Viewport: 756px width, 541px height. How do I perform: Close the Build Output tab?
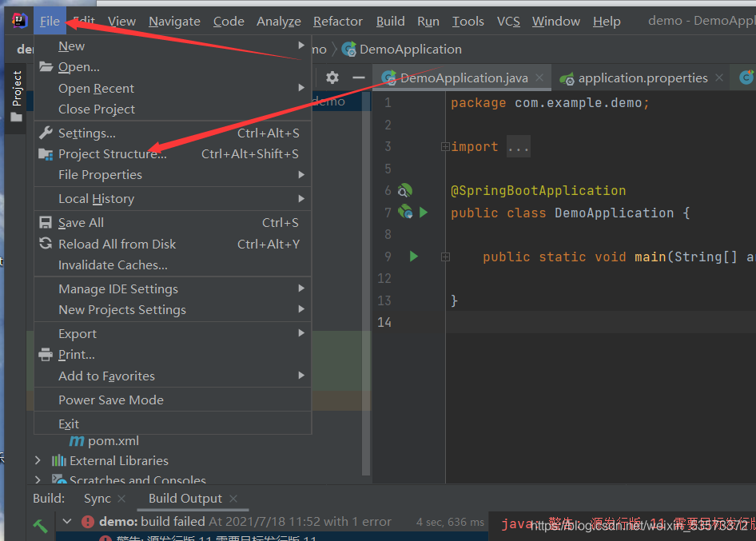[x=233, y=499]
